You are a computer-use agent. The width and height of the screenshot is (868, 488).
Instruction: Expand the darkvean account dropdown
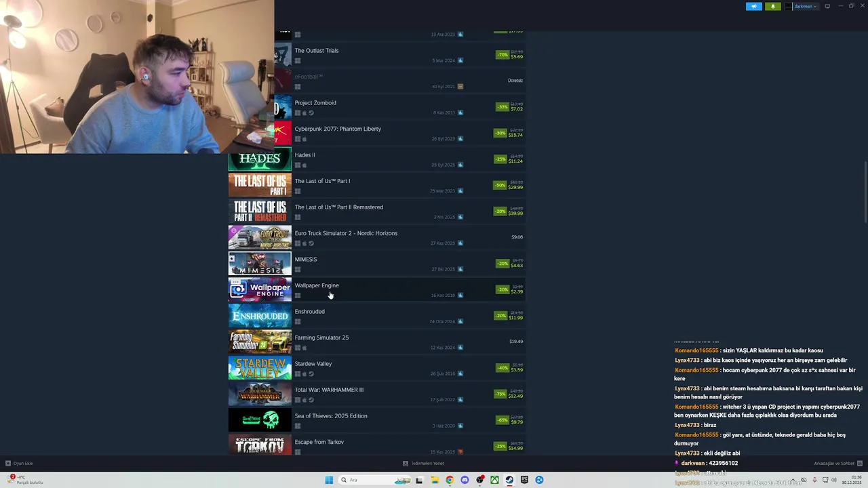pos(803,6)
